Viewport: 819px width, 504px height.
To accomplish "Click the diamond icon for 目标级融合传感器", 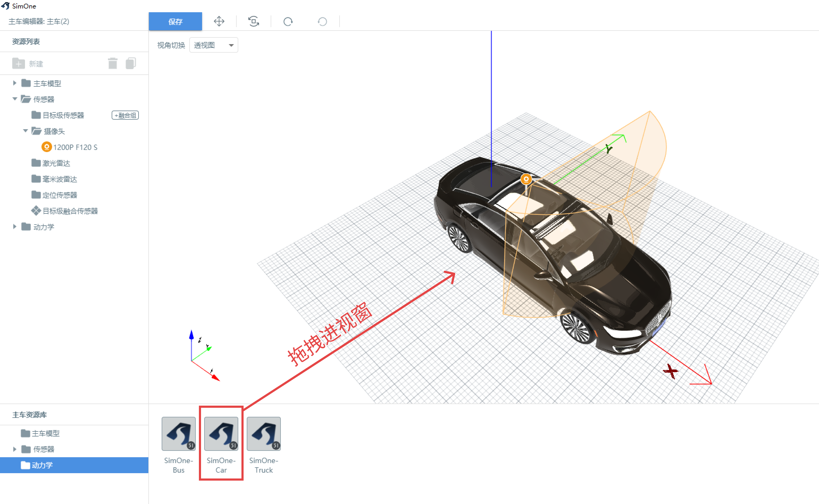I will tap(36, 211).
